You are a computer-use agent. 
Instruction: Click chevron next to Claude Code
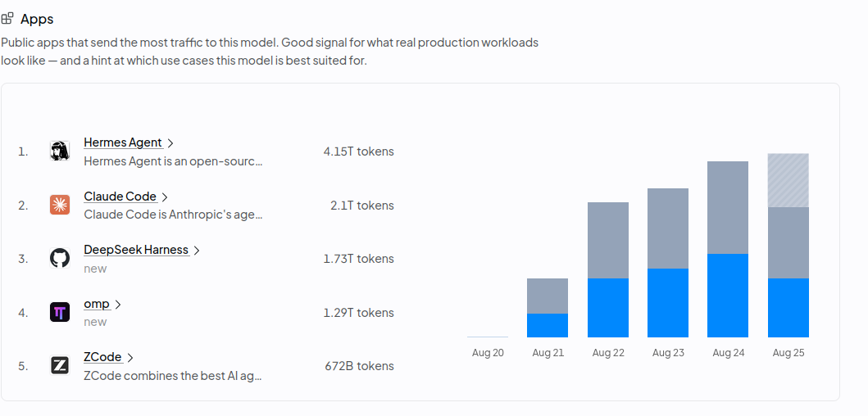[x=165, y=197]
